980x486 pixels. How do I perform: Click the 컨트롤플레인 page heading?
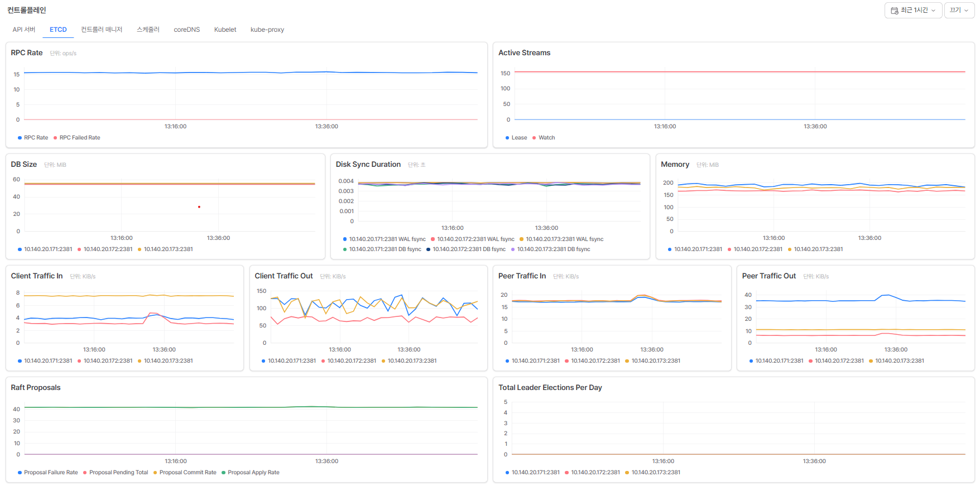(x=27, y=10)
